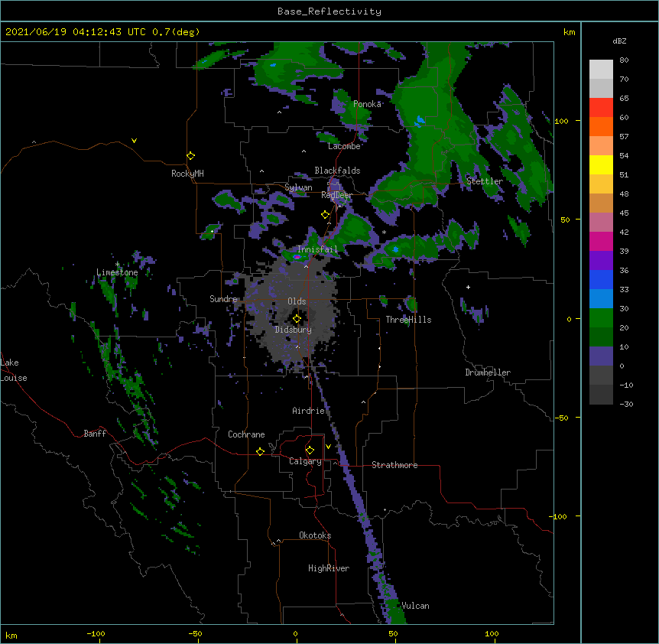Select the RedDeer label
659x644 pixels.
(336, 195)
